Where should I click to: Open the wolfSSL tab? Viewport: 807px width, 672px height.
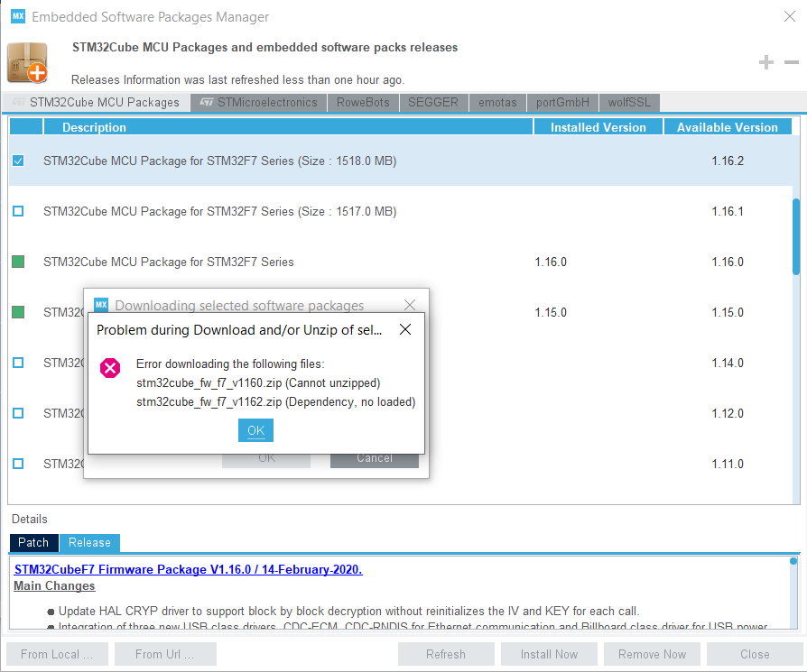pyautogui.click(x=629, y=102)
